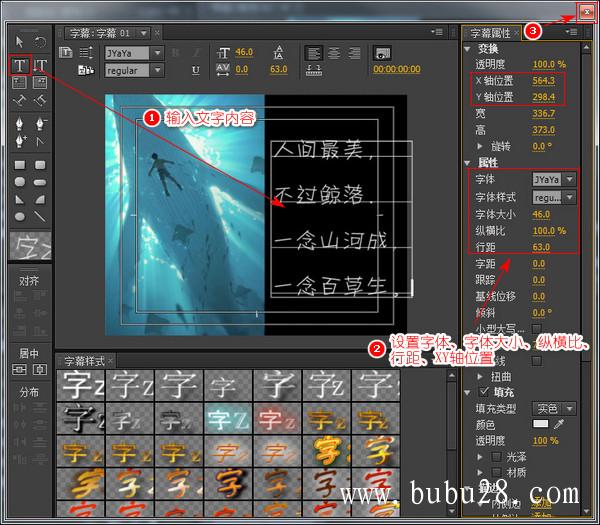Click the timecode 00:00:00:00 value
The width and height of the screenshot is (600, 525).
(397, 69)
